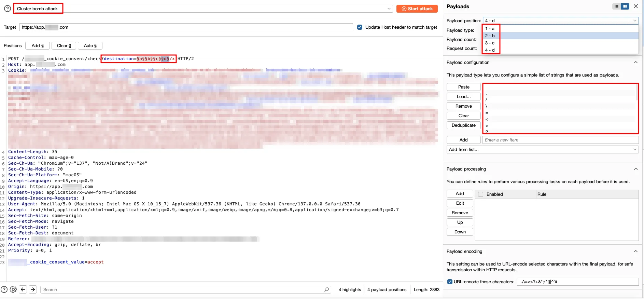Viewport: 644px width, 299px height.
Task: Edit the URL-encode characters field
Action: 578,282
